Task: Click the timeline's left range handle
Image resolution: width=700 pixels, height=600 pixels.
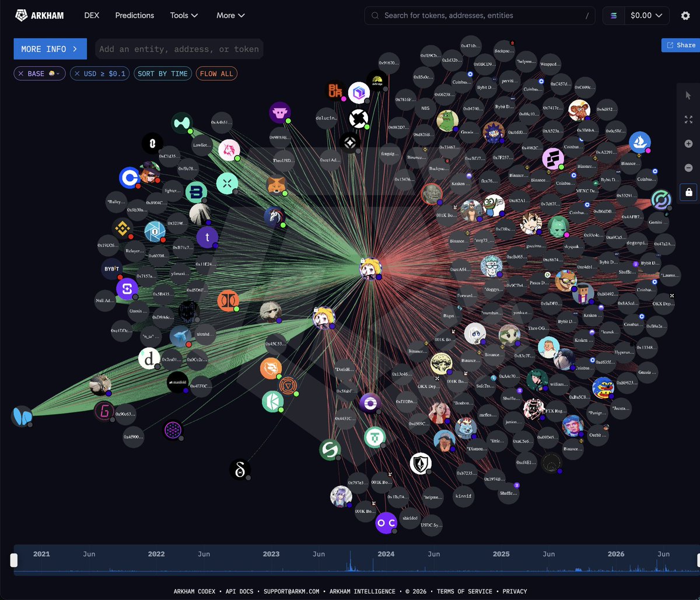Action: click(14, 560)
